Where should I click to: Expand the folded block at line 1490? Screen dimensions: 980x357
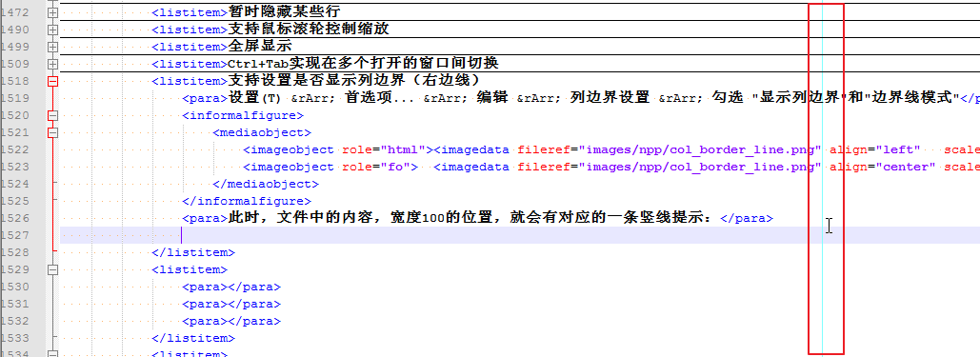[x=53, y=30]
